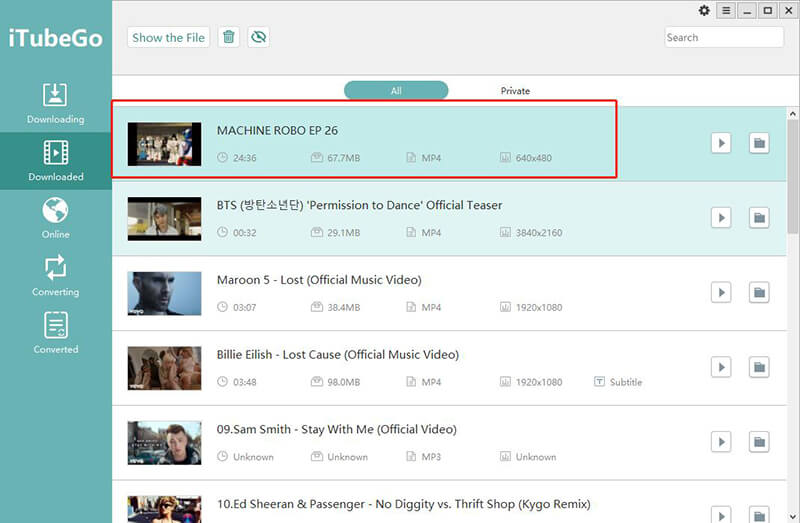
Task: Select Billie Eilish - Lost Cause title
Action: click(x=338, y=355)
